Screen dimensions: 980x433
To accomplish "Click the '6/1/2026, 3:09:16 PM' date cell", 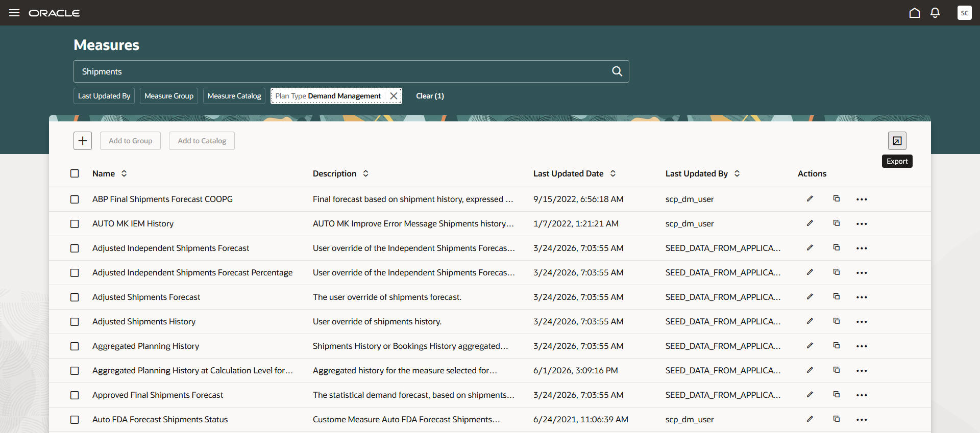I will tap(575, 370).
